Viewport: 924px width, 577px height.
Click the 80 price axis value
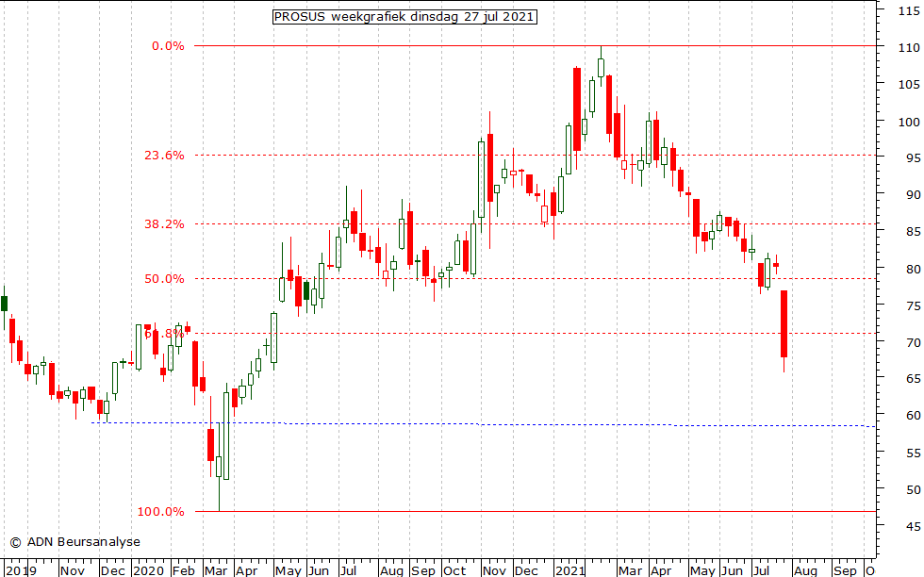[x=913, y=269]
